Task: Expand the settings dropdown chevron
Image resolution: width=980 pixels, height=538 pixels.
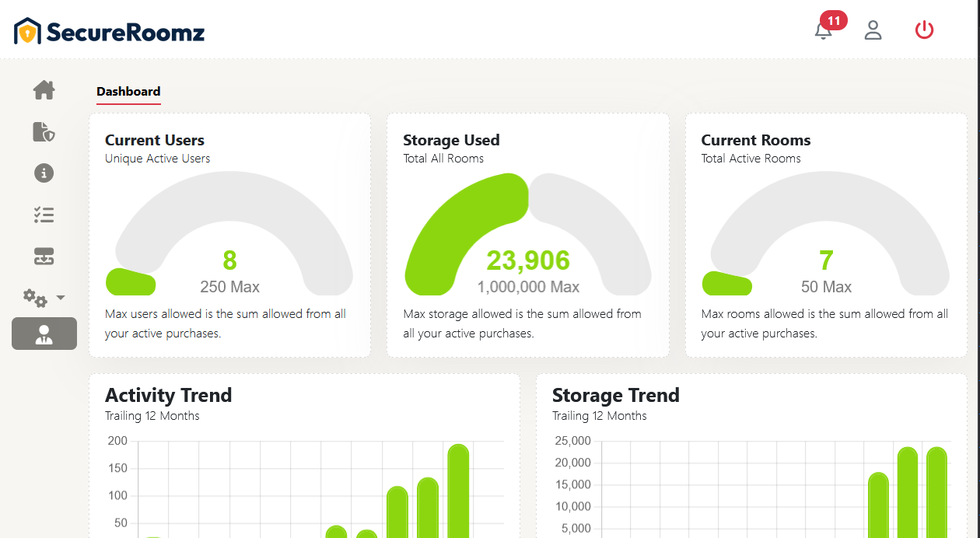Action: pos(61,297)
